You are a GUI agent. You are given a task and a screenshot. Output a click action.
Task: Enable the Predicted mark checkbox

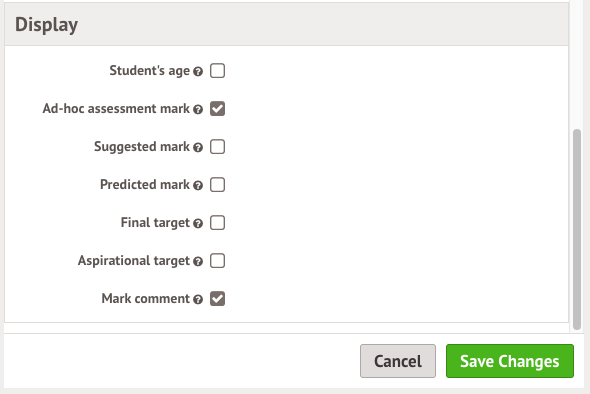click(x=217, y=185)
